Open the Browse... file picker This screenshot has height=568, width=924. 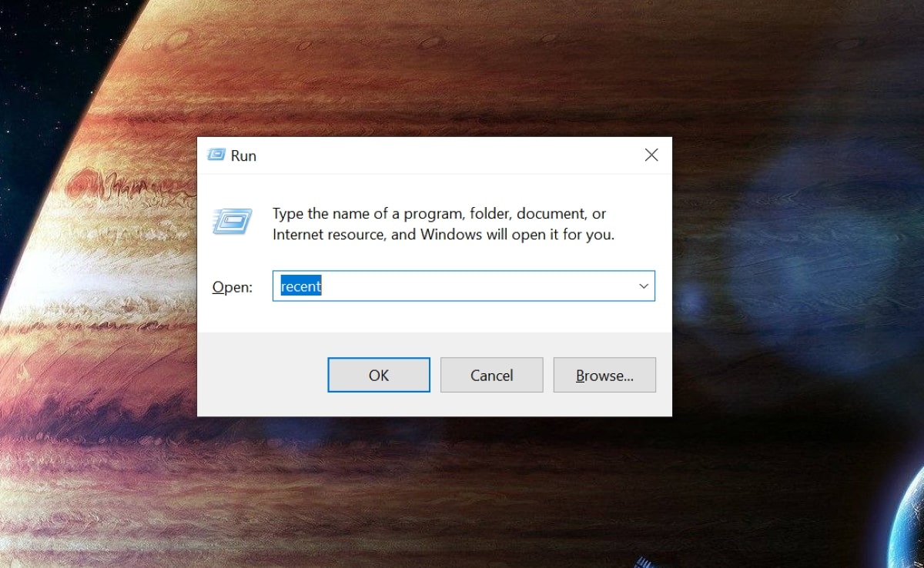[x=604, y=375]
